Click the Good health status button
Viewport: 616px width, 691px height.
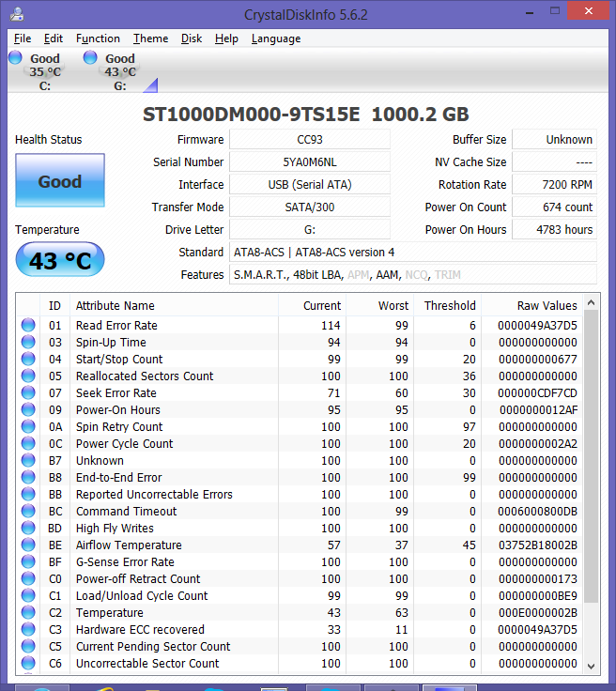click(60, 180)
